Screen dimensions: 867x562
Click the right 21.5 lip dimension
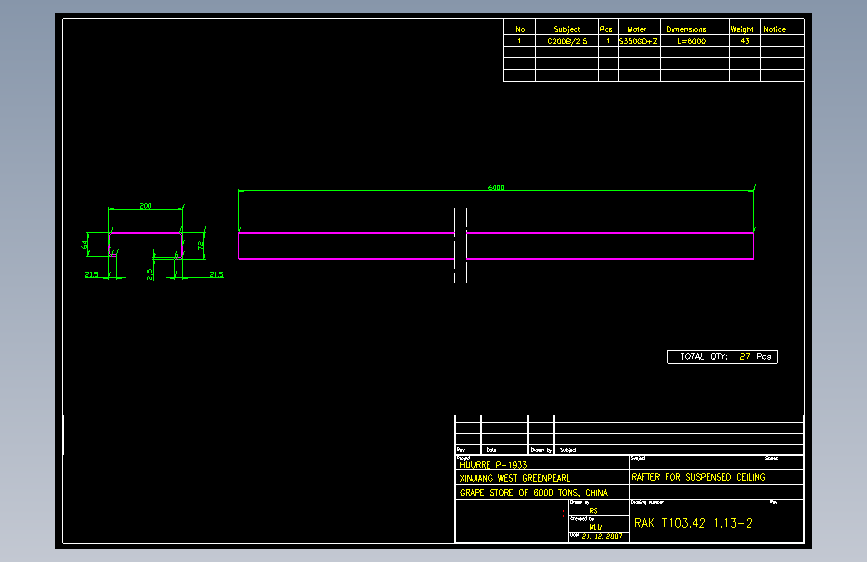(x=216, y=274)
